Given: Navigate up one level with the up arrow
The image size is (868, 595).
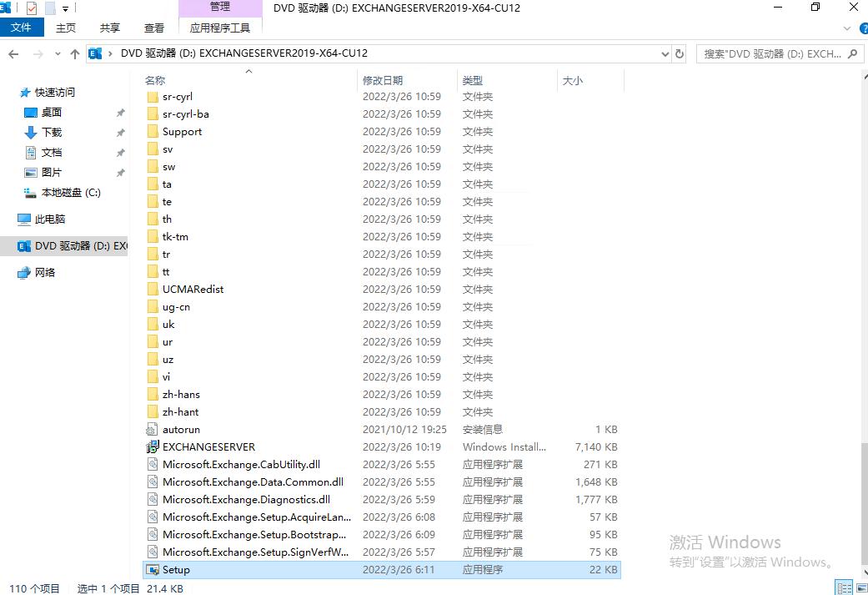Looking at the screenshot, I should point(76,53).
